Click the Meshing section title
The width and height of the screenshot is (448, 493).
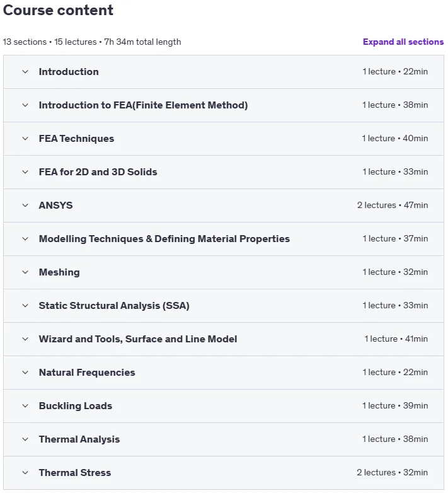[x=59, y=272]
